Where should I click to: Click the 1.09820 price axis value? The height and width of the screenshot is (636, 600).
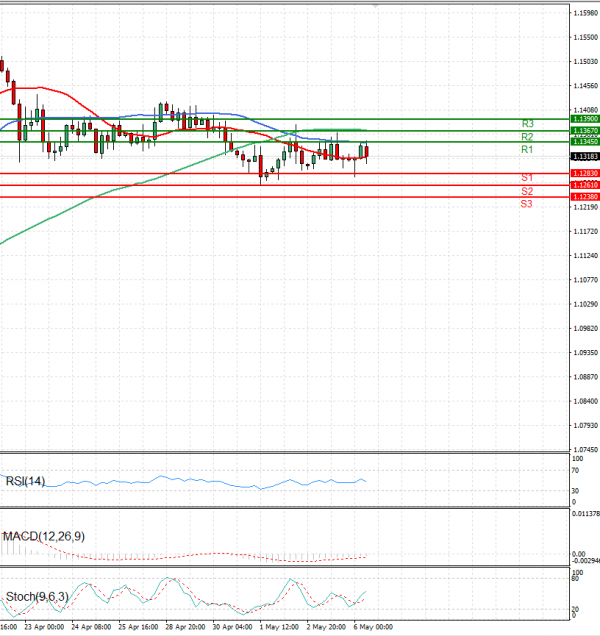586,329
